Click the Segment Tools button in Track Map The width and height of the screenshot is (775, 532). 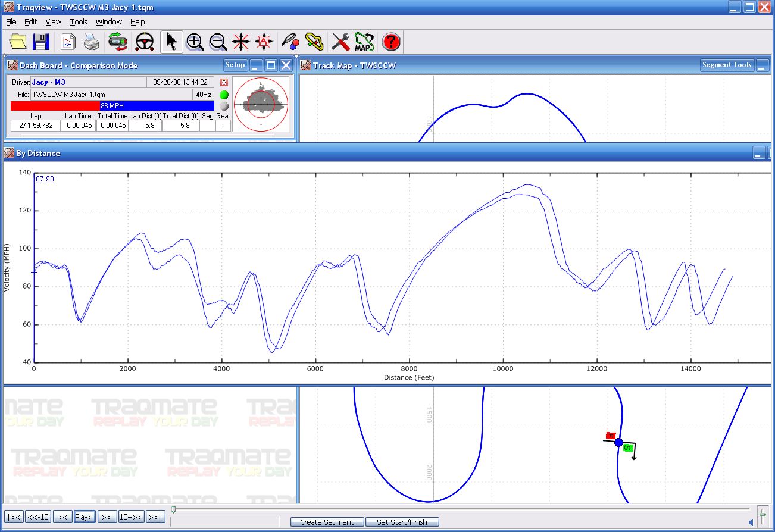727,65
